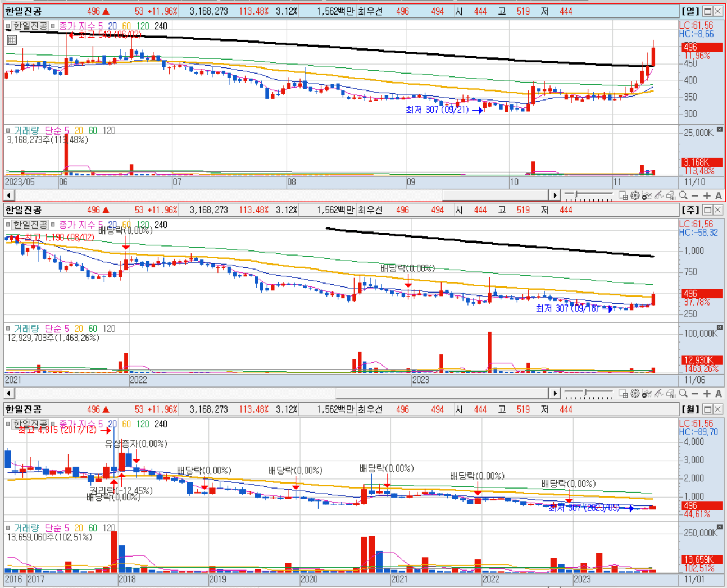Close the daily chart volume pane with its X icon
Image resolution: width=727 pixels, height=588 pixels.
[x=720, y=130]
